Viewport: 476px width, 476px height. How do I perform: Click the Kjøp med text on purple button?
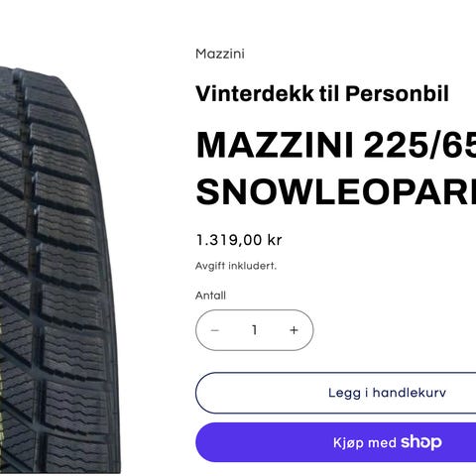[x=365, y=443]
